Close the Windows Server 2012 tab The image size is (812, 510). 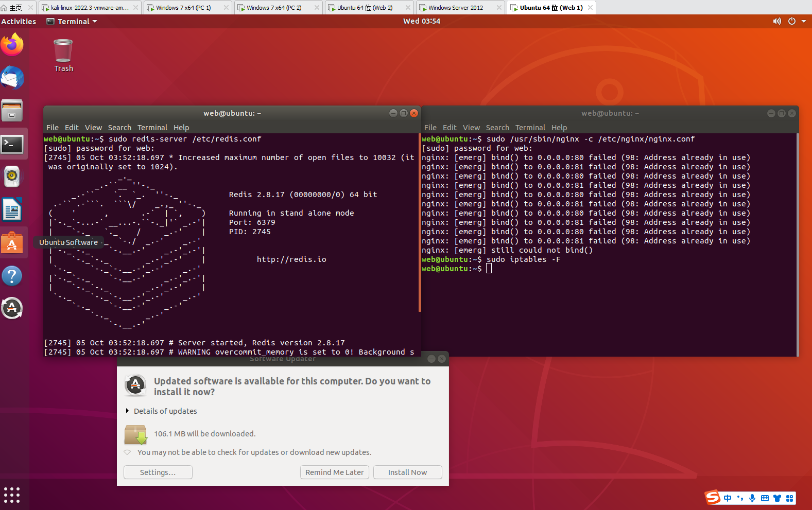point(499,8)
